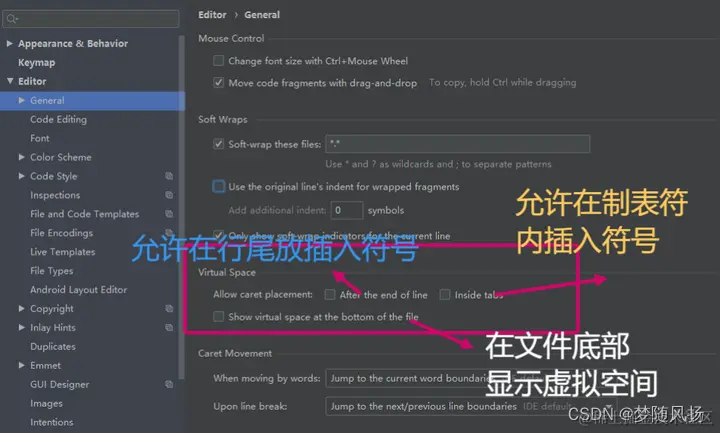Click the settings search input field
This screenshot has height=433, width=720.
pyautogui.click(x=90, y=19)
